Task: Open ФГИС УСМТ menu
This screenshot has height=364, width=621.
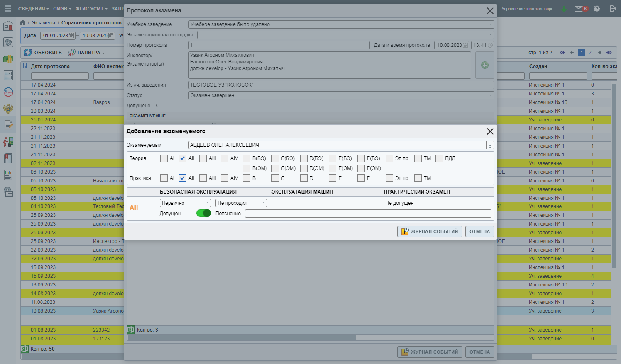Action: pos(91,9)
